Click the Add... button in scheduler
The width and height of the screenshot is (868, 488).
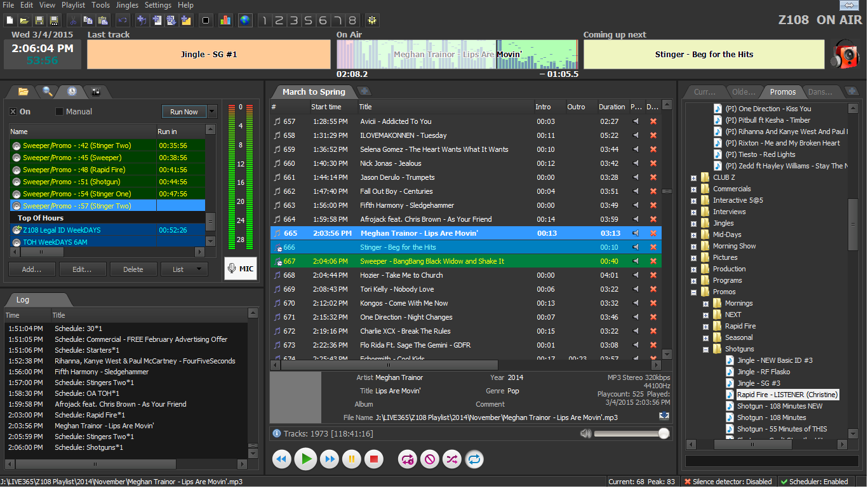point(32,269)
